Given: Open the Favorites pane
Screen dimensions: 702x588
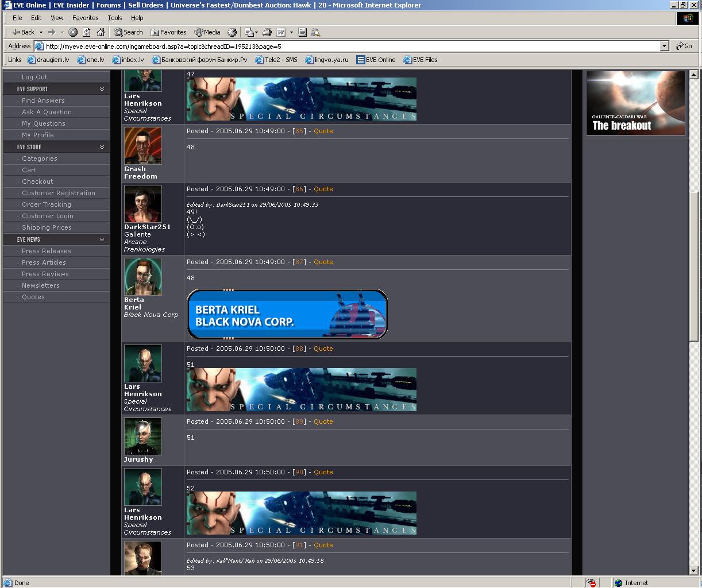Looking at the screenshot, I should point(168,32).
